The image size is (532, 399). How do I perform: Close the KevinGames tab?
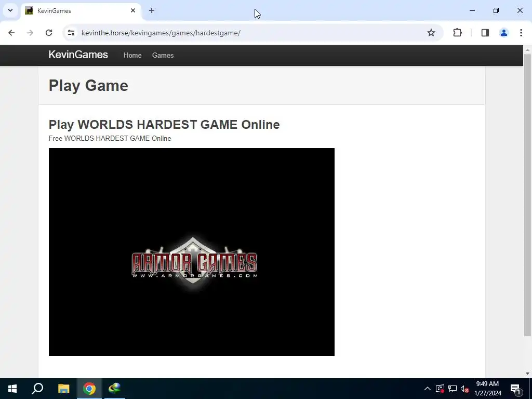[x=133, y=10]
